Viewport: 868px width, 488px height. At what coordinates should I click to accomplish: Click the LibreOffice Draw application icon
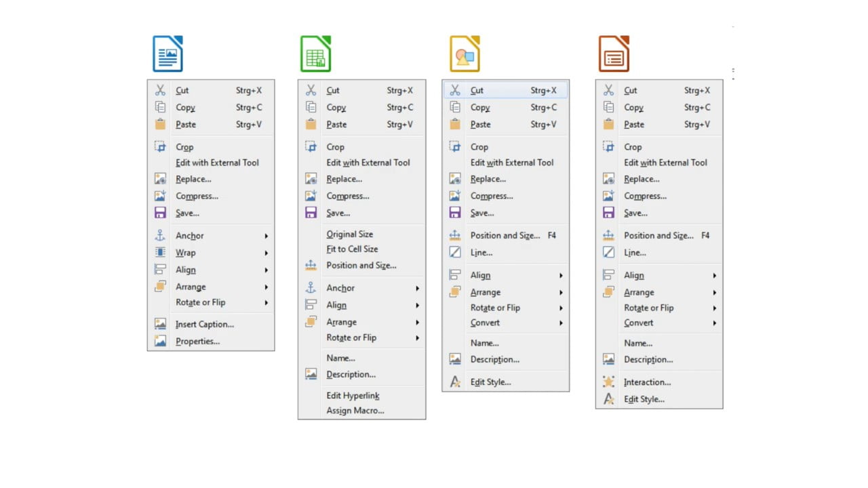[x=465, y=54]
